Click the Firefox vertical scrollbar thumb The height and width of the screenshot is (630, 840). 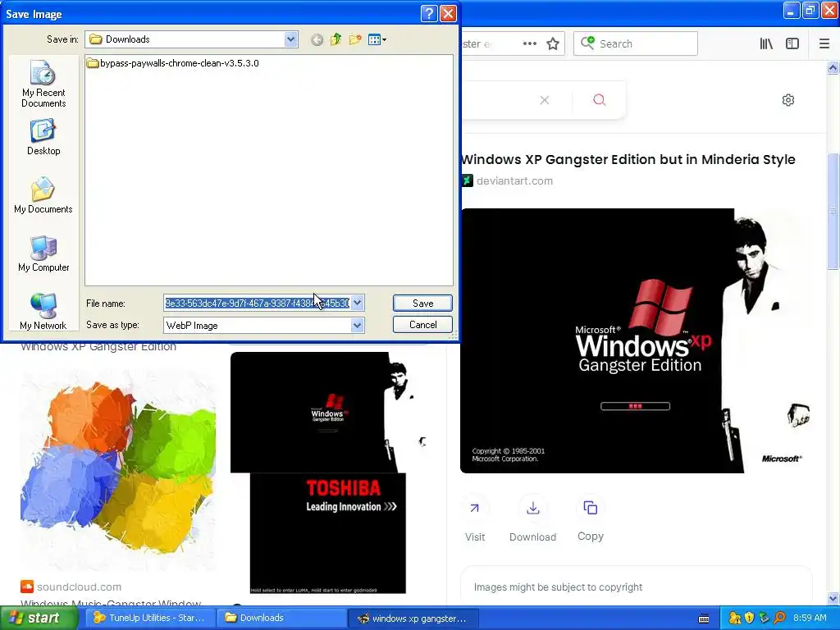pyautogui.click(x=833, y=211)
